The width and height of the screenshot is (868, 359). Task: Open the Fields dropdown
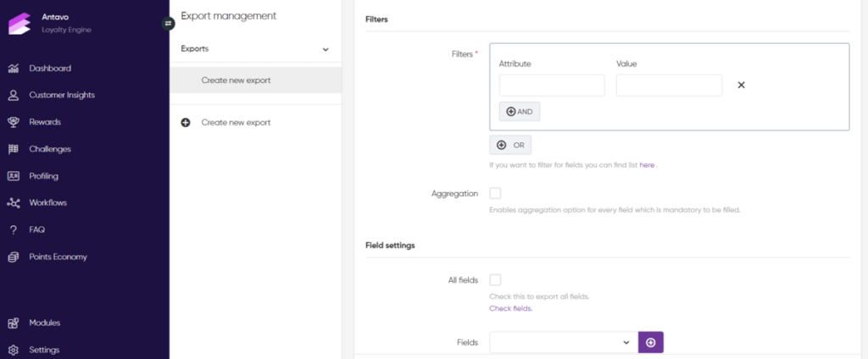(x=564, y=342)
